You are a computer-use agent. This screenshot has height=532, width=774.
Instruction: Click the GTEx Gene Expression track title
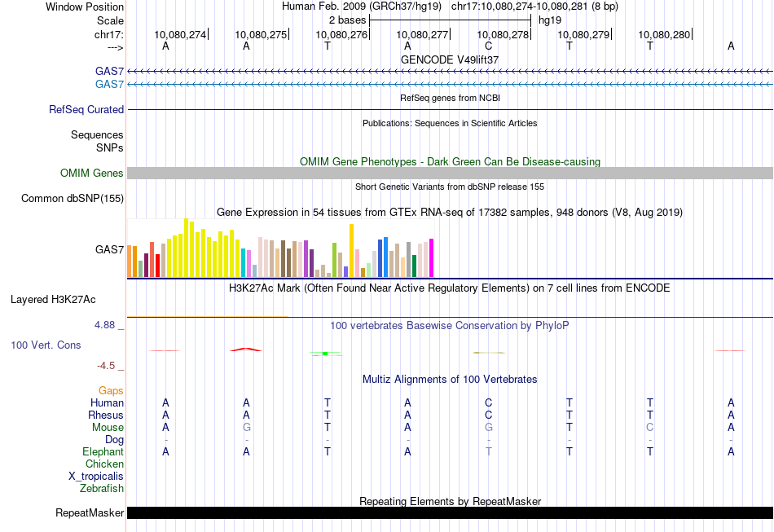pos(450,212)
